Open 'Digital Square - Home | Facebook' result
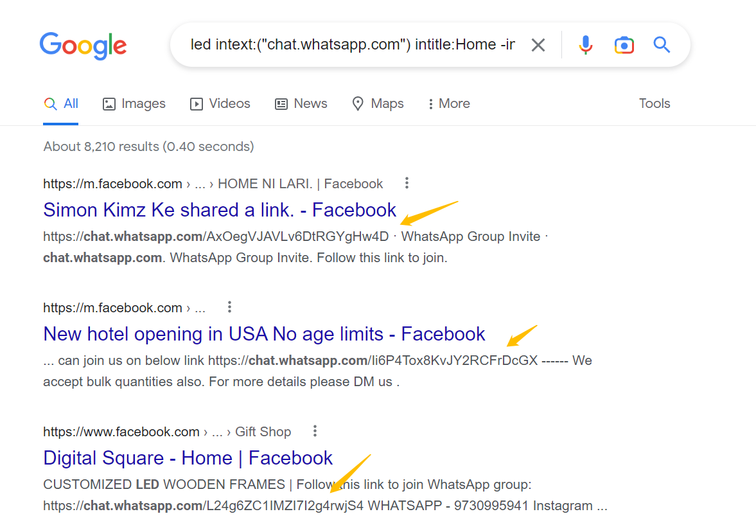Screen dimensions: 756x532 (188, 457)
